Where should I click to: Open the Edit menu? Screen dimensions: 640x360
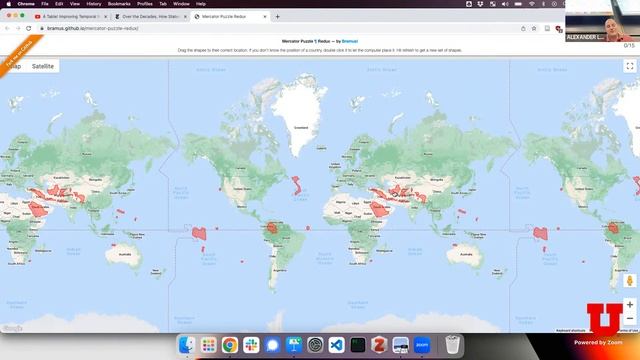[x=59, y=4]
